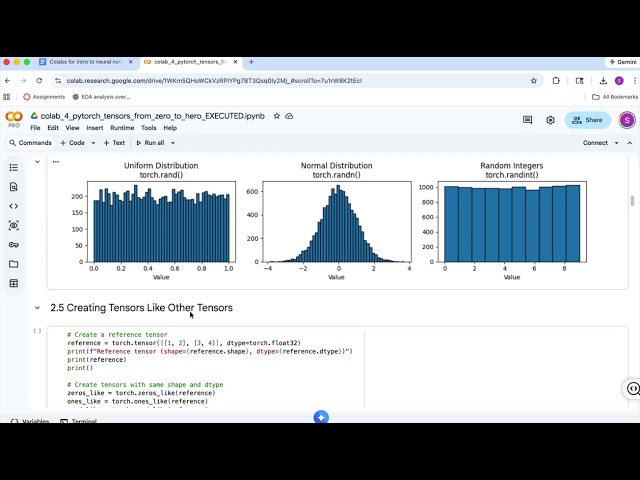Image resolution: width=640 pixels, height=480 pixels.
Task: Open the Commands search
Action: click(31, 143)
